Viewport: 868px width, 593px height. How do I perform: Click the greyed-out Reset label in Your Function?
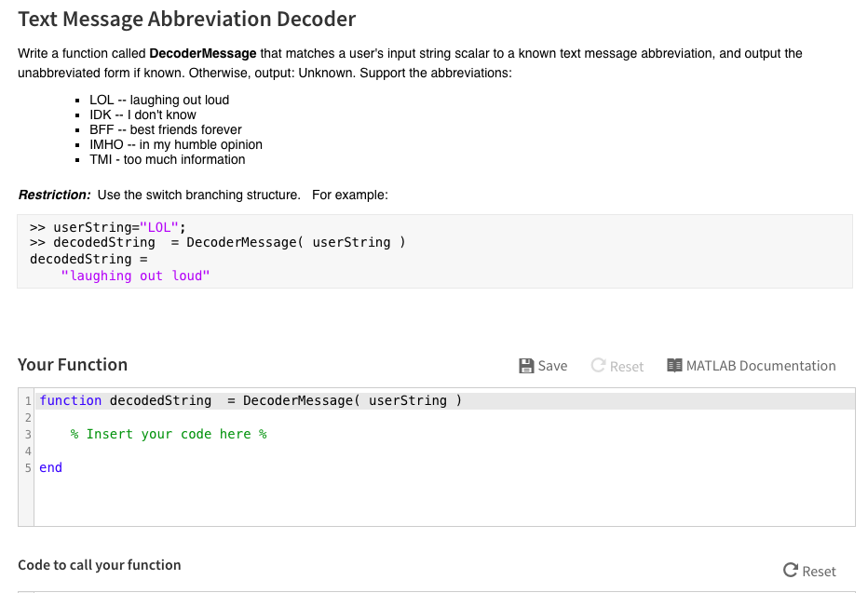pos(627,366)
